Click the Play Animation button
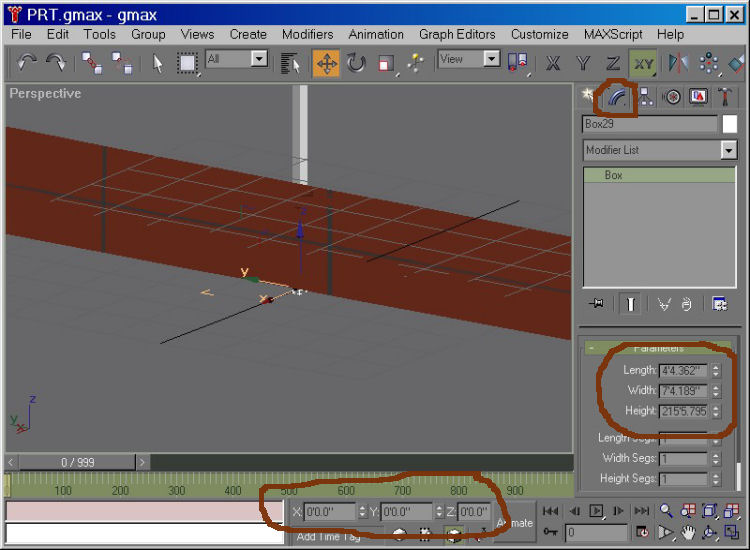The height and width of the screenshot is (550, 750). [596, 511]
